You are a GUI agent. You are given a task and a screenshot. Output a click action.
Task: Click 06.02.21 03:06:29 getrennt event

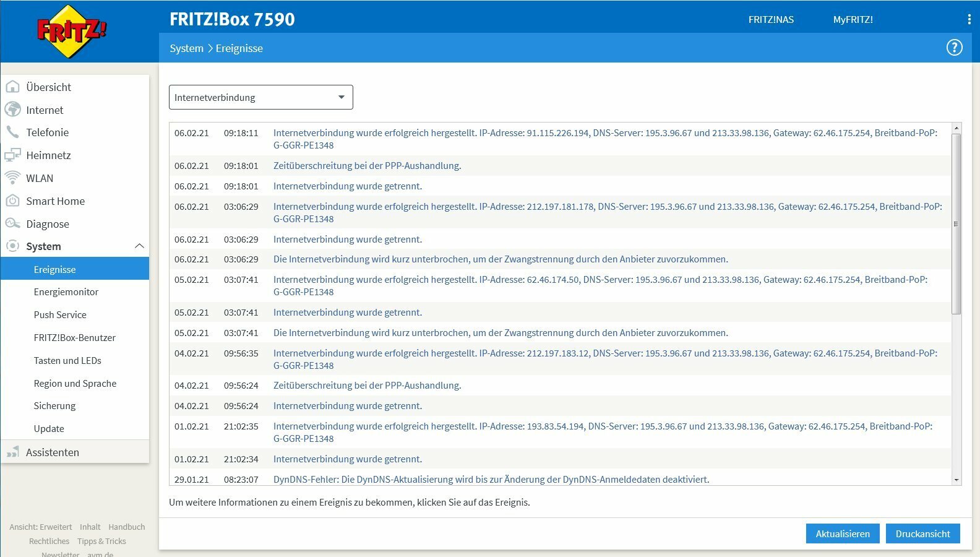561,240
